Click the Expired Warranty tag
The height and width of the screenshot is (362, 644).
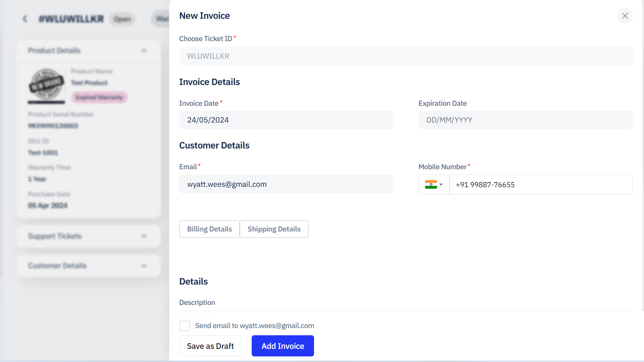[99, 97]
